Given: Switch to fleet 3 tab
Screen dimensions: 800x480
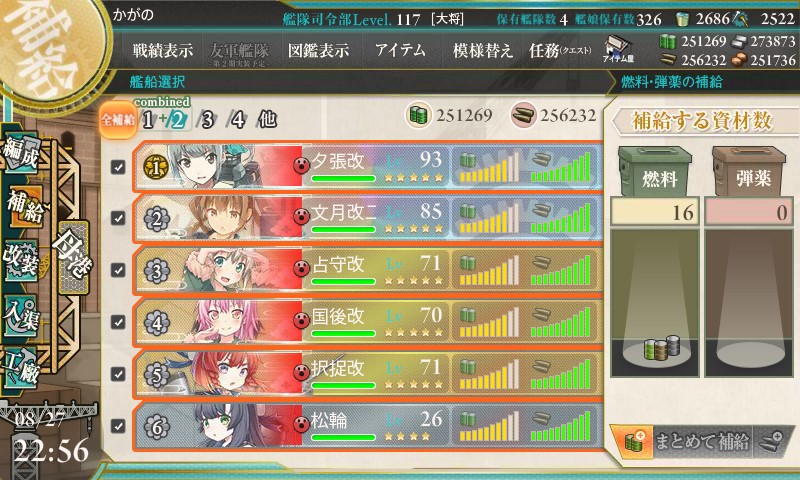Looking at the screenshot, I should pyautogui.click(x=207, y=120).
